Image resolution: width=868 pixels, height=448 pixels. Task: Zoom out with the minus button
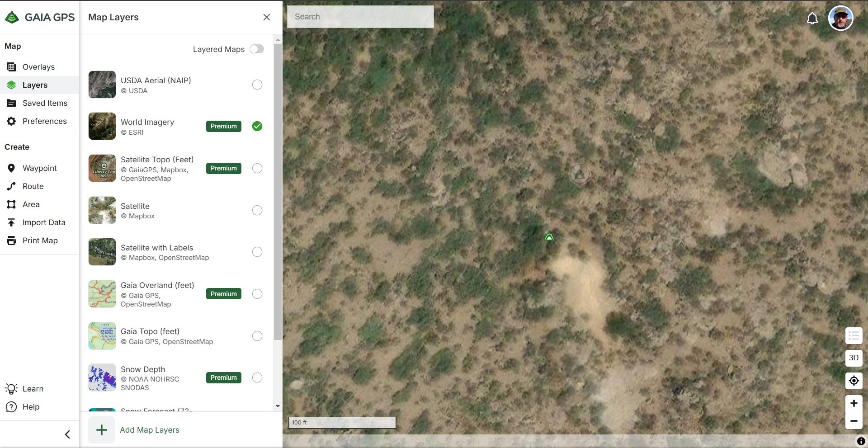(x=854, y=421)
